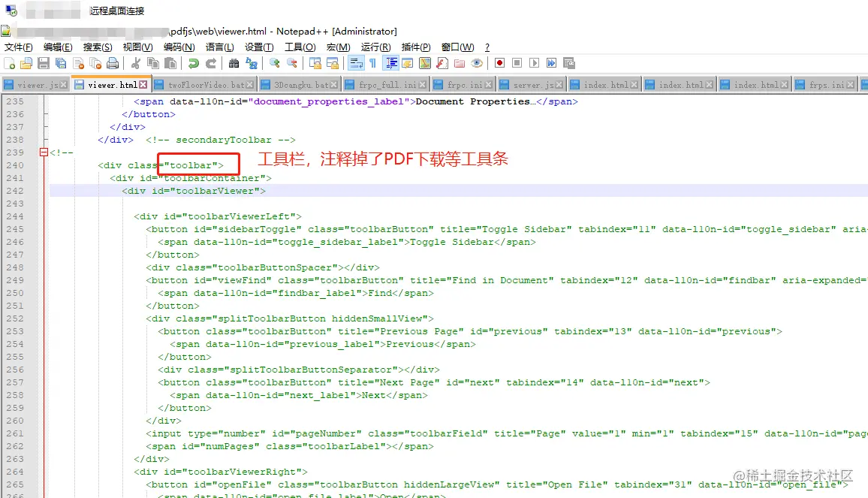Switch to the frpc_full.ini tab

click(385, 85)
